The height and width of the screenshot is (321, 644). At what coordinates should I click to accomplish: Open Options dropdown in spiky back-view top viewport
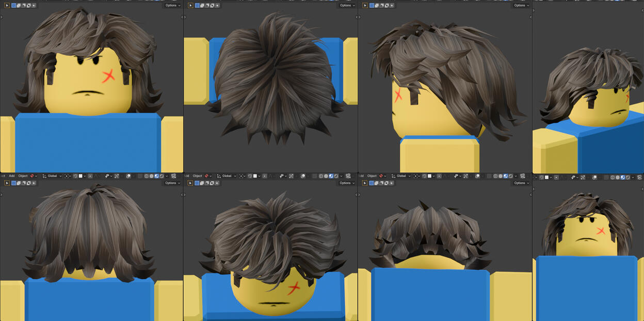pos(347,5)
